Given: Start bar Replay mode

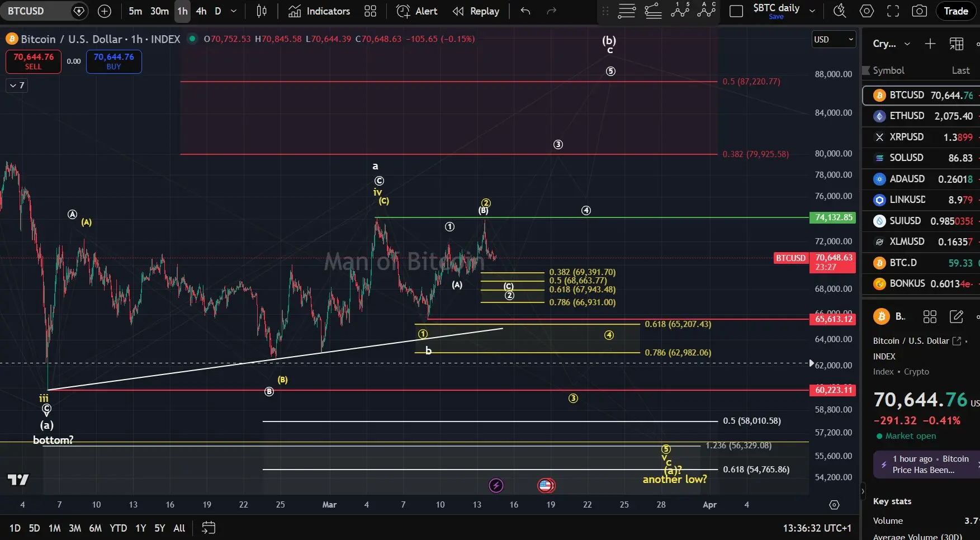Looking at the screenshot, I should tap(476, 11).
